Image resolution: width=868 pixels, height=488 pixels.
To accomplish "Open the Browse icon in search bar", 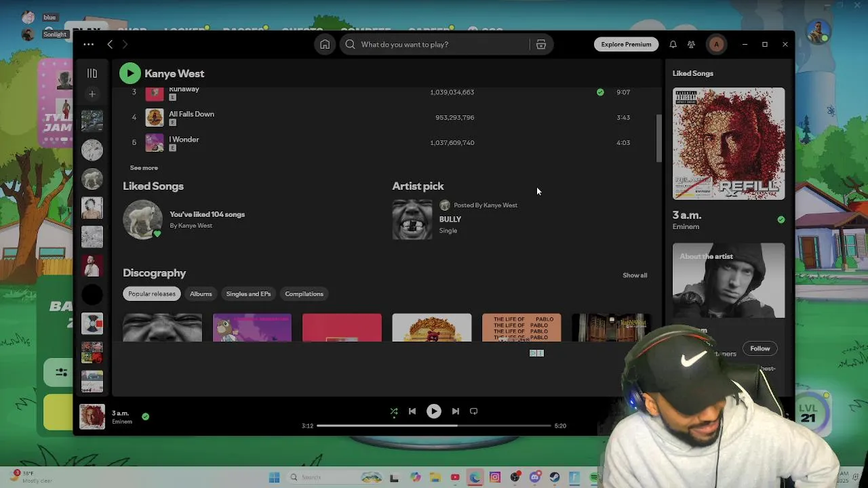I will pos(541,44).
